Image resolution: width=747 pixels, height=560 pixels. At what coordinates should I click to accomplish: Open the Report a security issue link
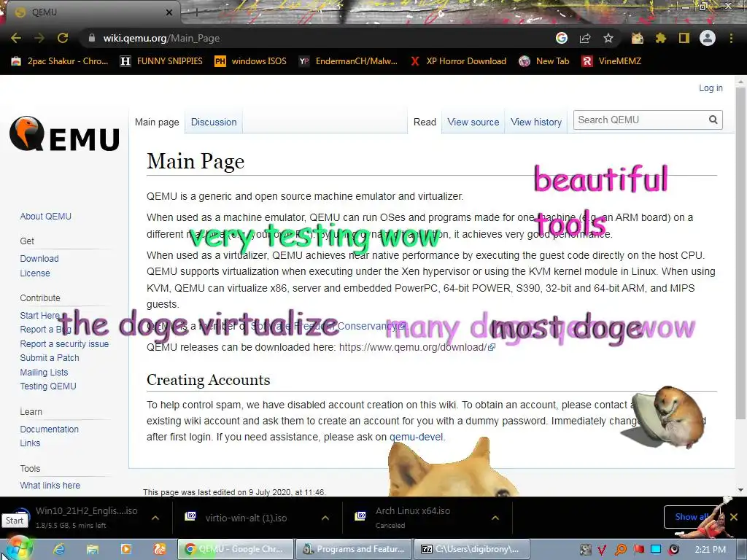(x=64, y=344)
